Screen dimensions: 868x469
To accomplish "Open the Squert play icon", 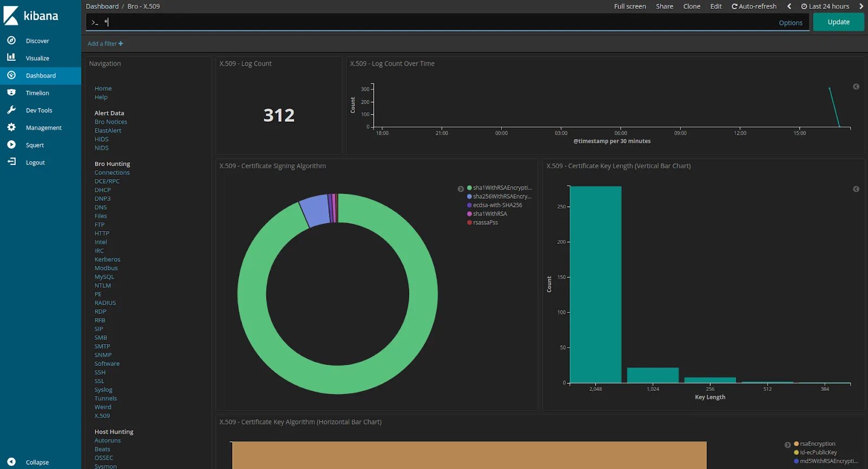I will pyautogui.click(x=11, y=144).
